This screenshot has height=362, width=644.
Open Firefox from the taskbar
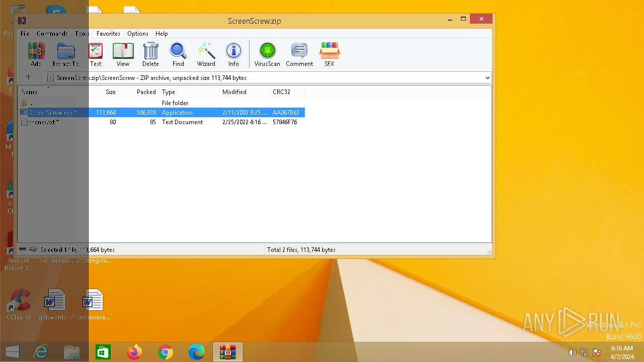point(134,352)
